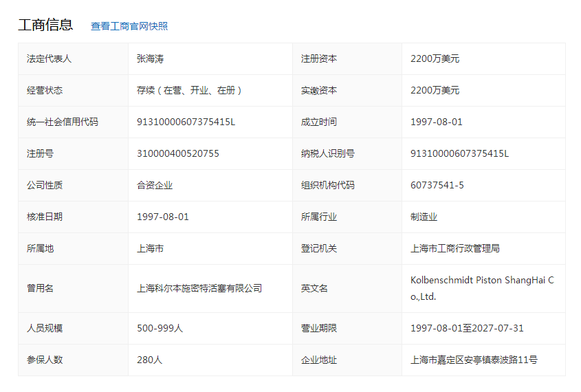The width and height of the screenshot is (581, 392).
Task: Select the value 合资企业
Action: click(x=155, y=185)
